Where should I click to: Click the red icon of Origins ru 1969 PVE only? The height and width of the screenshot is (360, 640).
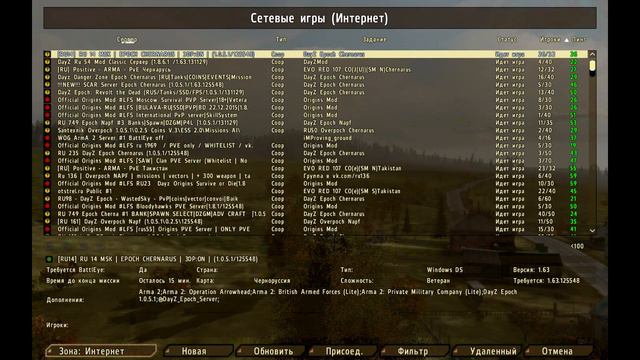pyautogui.click(x=47, y=146)
